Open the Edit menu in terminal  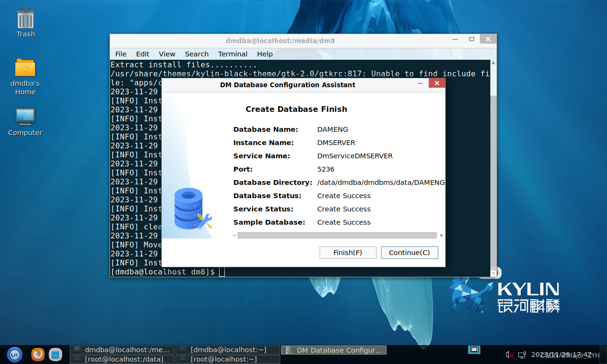pos(142,54)
